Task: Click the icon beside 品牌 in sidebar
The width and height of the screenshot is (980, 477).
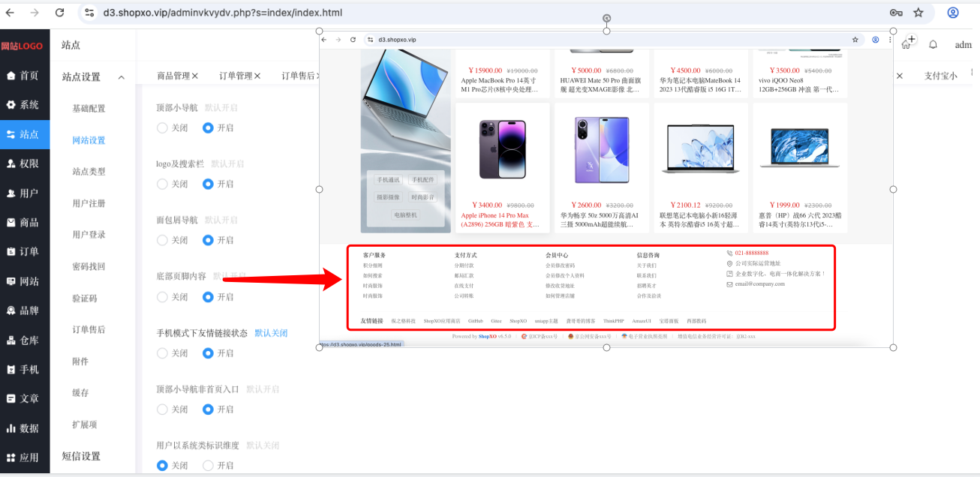Action: [11, 310]
